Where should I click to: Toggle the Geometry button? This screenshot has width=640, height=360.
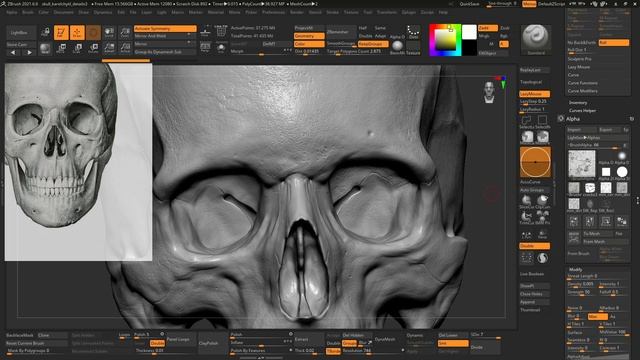pyautogui.click(x=309, y=36)
